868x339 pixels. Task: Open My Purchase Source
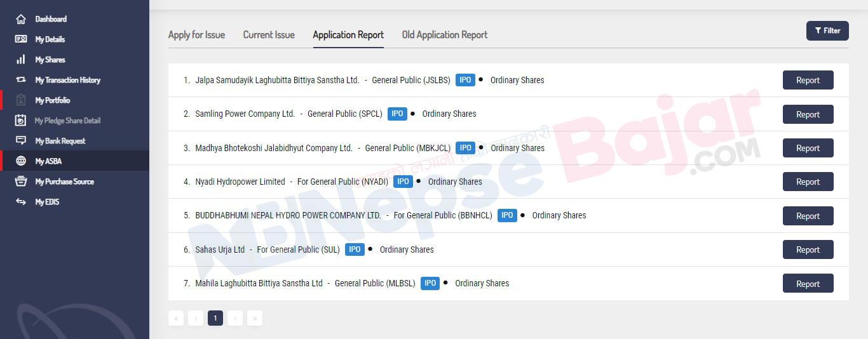tap(74, 182)
